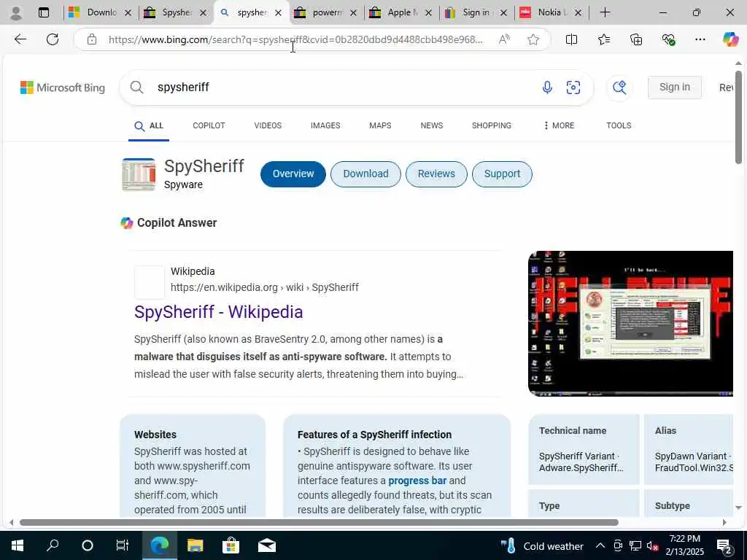Go back with the browser back arrow

pos(20,39)
